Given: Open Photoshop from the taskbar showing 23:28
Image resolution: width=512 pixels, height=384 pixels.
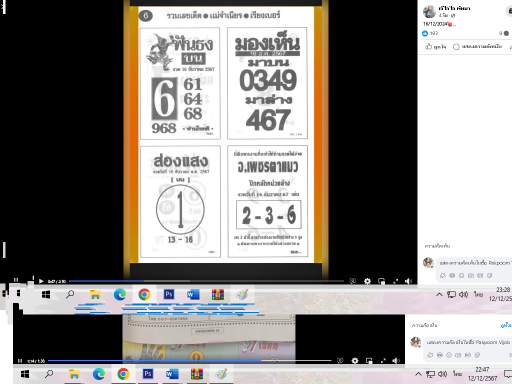Looking at the screenshot, I should [x=169, y=294].
